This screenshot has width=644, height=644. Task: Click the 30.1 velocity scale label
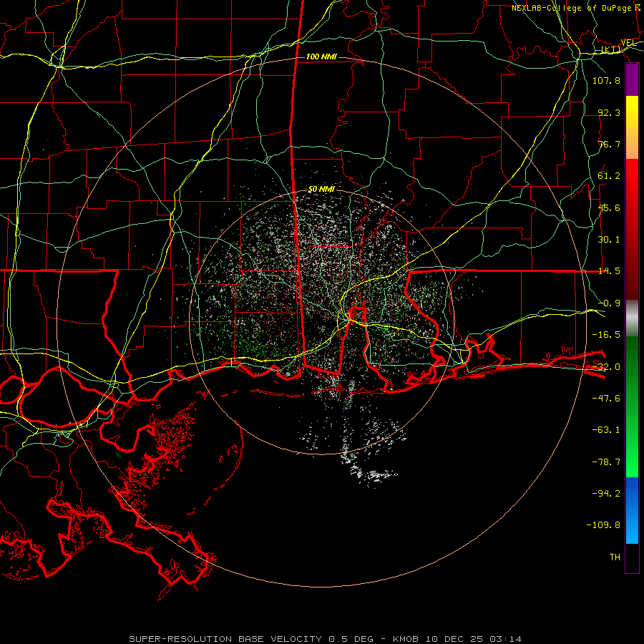[609, 240]
